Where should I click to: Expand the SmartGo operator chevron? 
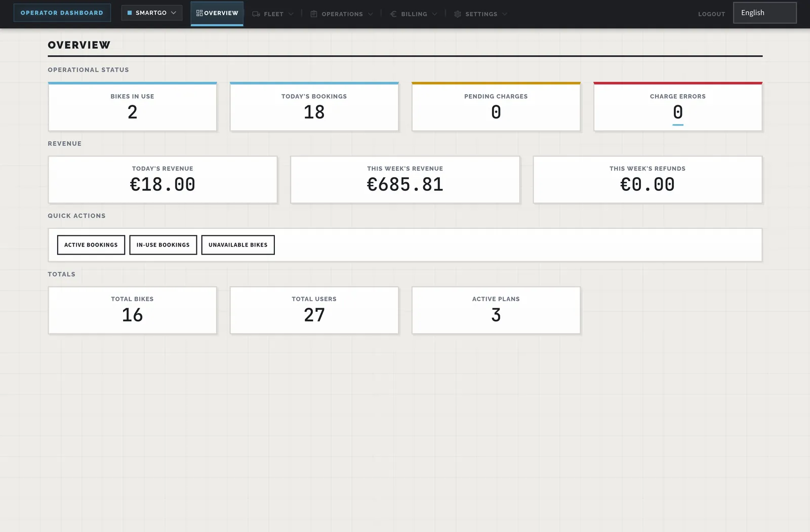click(x=174, y=13)
